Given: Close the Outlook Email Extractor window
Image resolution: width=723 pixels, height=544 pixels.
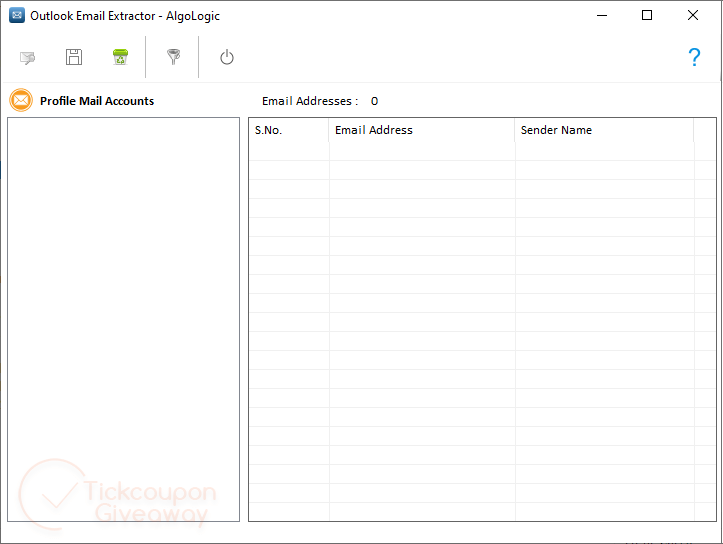Looking at the screenshot, I should click(693, 15).
